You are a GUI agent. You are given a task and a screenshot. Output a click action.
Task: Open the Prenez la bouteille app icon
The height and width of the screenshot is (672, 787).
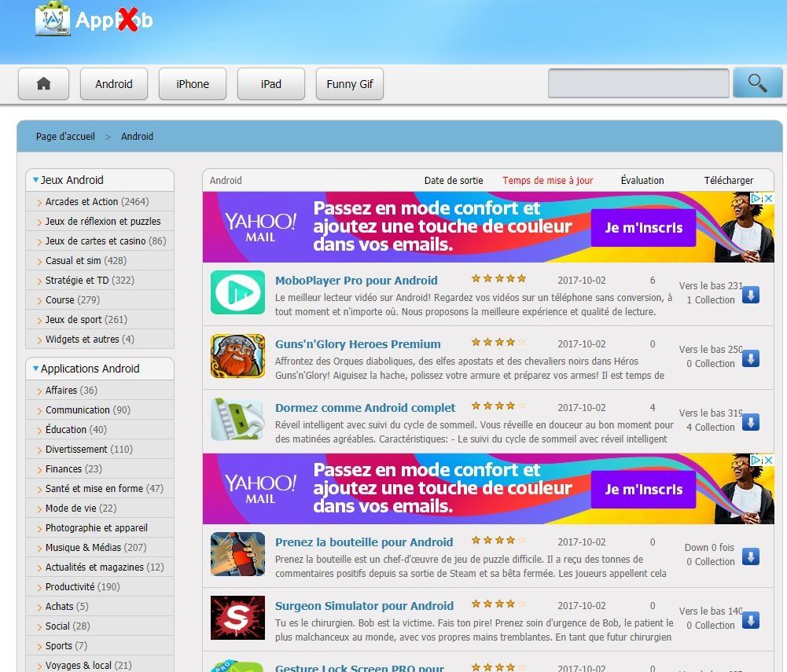click(x=237, y=554)
